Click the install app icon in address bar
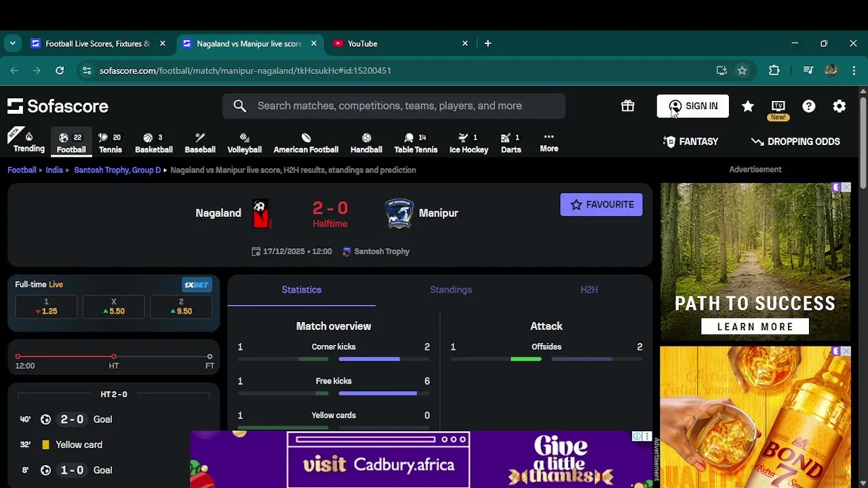The height and width of the screenshot is (488, 868). [x=722, y=70]
